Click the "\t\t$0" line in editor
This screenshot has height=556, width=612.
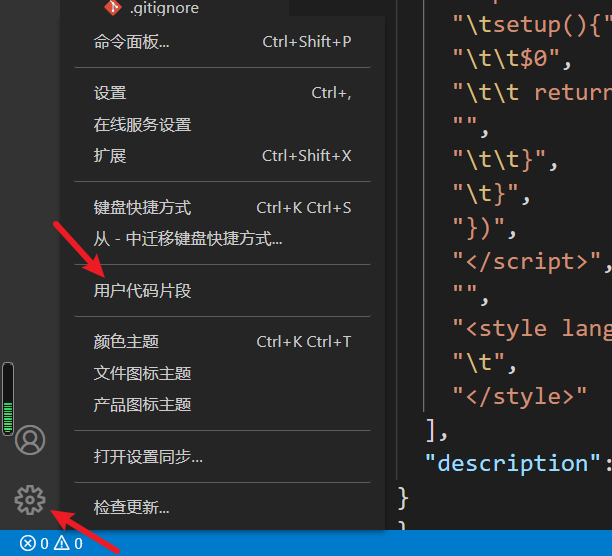[x=512, y=59]
